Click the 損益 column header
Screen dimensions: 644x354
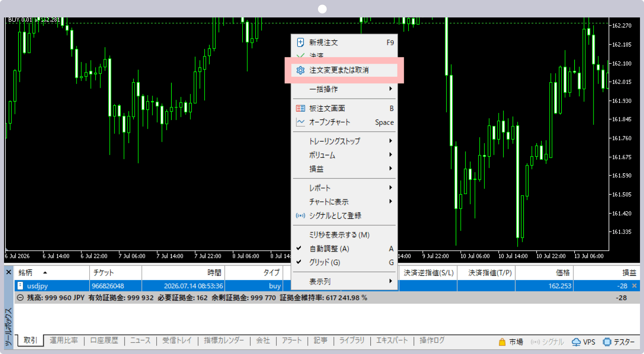coord(606,273)
